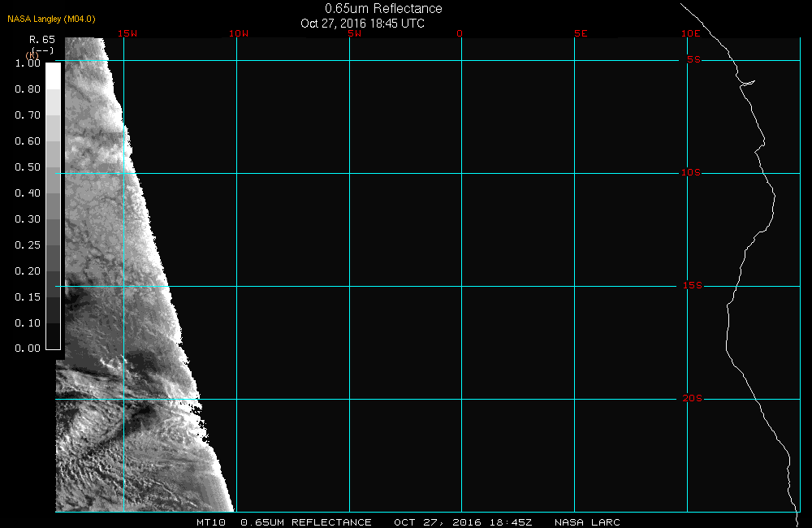The image size is (812, 528).
Task: Click the 15W longitude label
Action: [x=127, y=33]
